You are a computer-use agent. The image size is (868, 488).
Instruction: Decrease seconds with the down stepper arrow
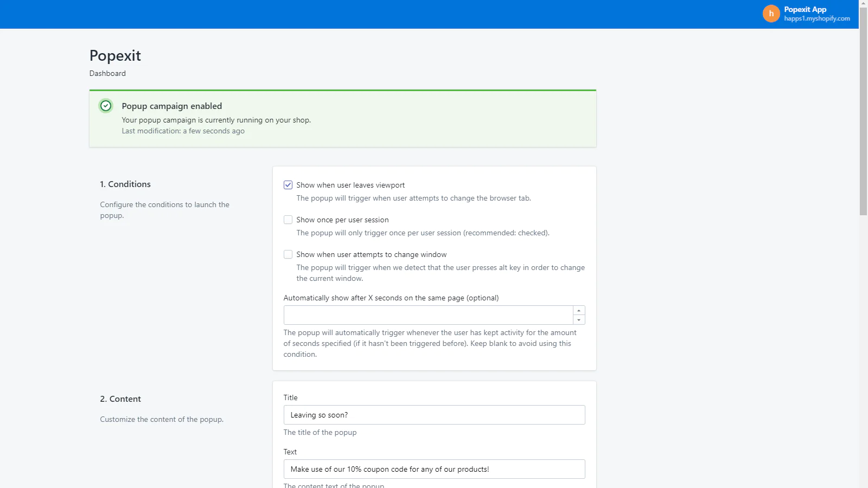pos(579,320)
